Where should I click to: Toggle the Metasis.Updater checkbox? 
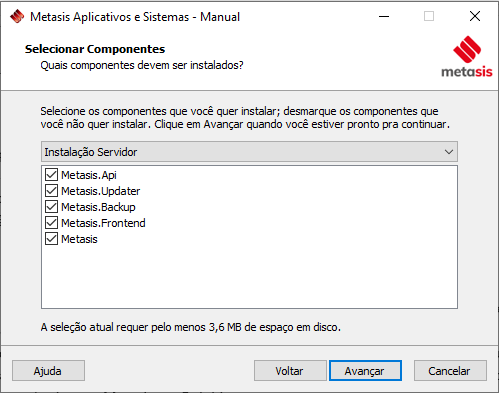(51, 191)
